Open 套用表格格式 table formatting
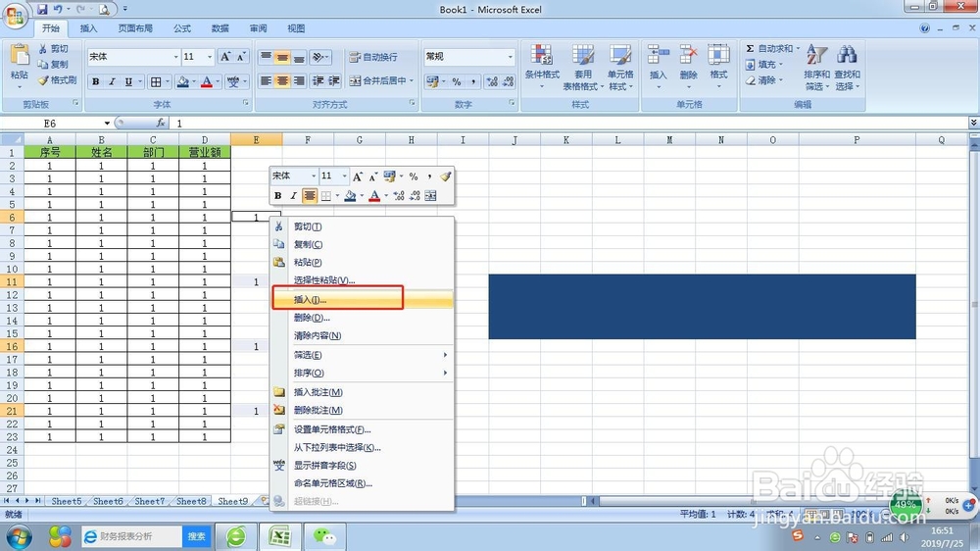 pos(583,68)
